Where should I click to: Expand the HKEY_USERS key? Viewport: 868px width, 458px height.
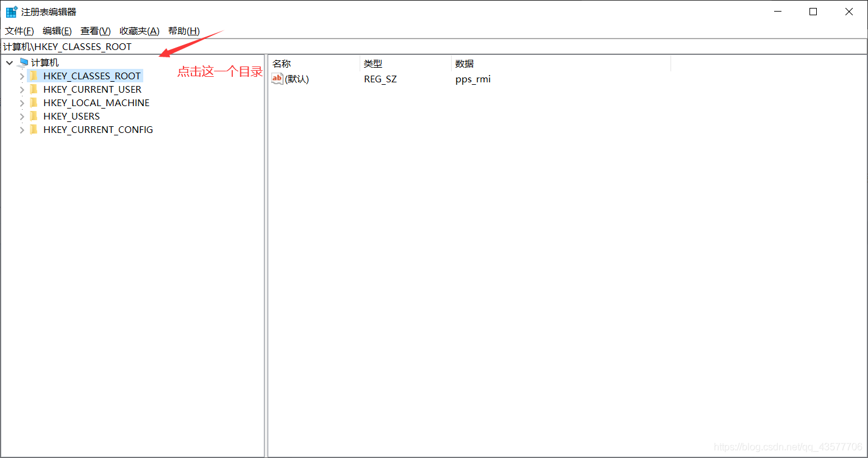tap(22, 116)
